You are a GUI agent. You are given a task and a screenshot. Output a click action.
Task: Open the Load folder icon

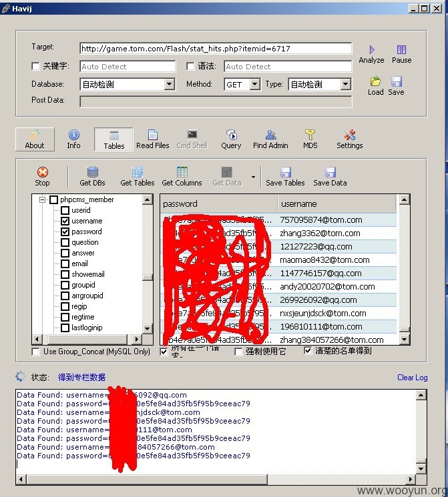[x=375, y=81]
